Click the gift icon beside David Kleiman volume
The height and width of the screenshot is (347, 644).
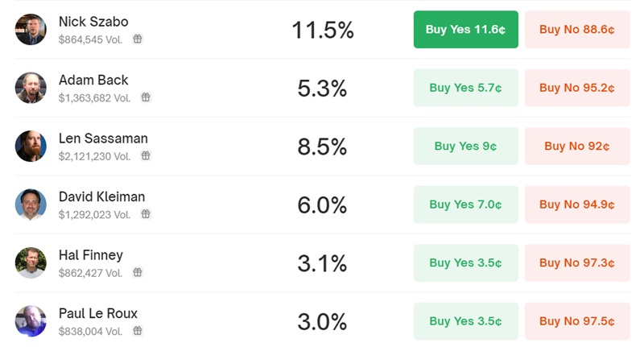146,214
